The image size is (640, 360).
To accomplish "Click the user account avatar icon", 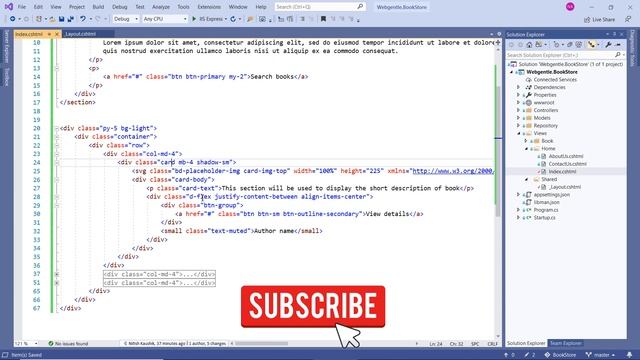I will pos(570,7).
